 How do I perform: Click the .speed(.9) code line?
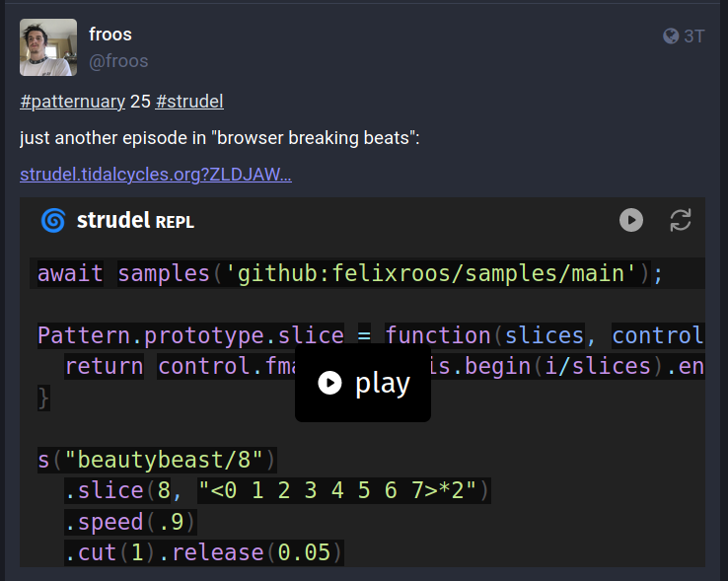(x=130, y=521)
